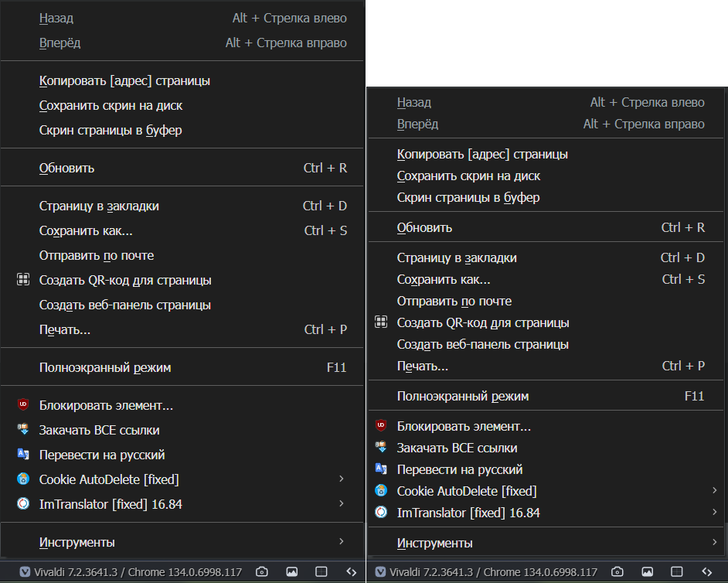Screen dimensions: 728x583
Task: Click the translate icon in the left menu
Action: coord(23,454)
